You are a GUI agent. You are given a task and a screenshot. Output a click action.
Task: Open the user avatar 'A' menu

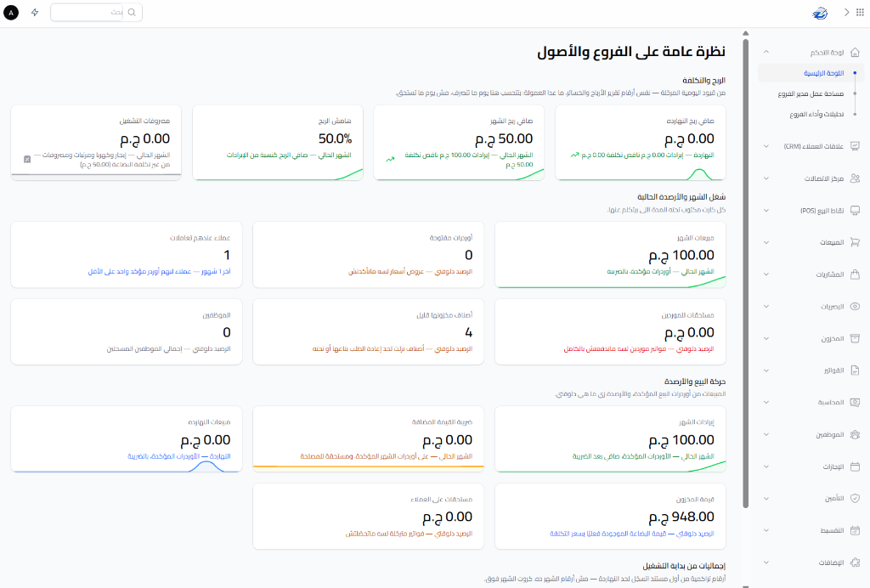click(x=11, y=12)
